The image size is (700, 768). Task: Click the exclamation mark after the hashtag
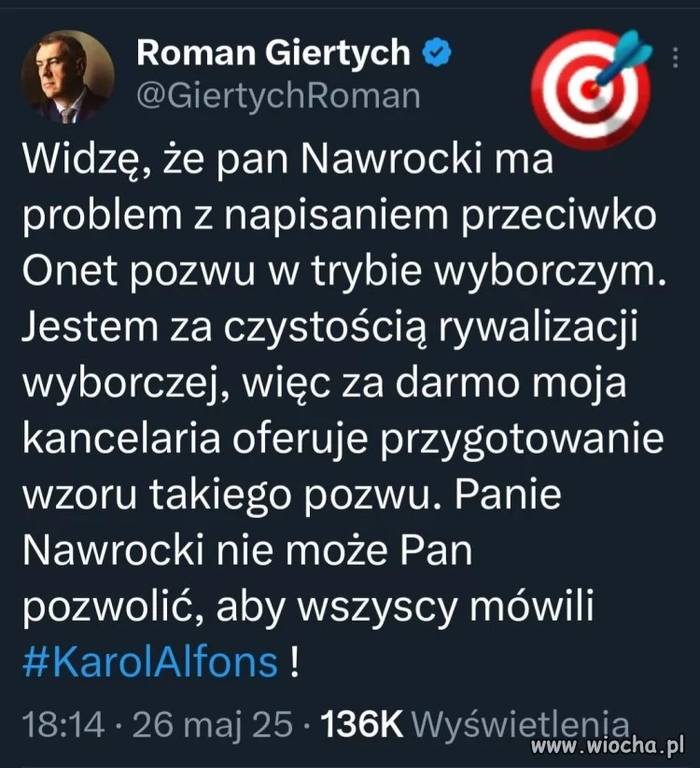(x=294, y=663)
